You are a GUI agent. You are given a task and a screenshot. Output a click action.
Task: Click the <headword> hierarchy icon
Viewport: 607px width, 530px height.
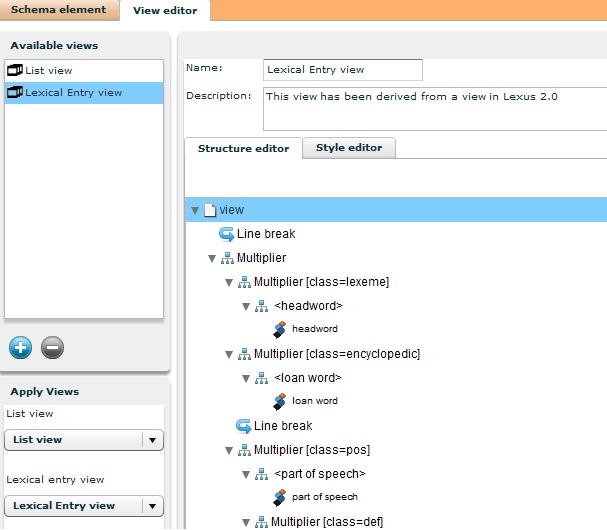[261, 306]
